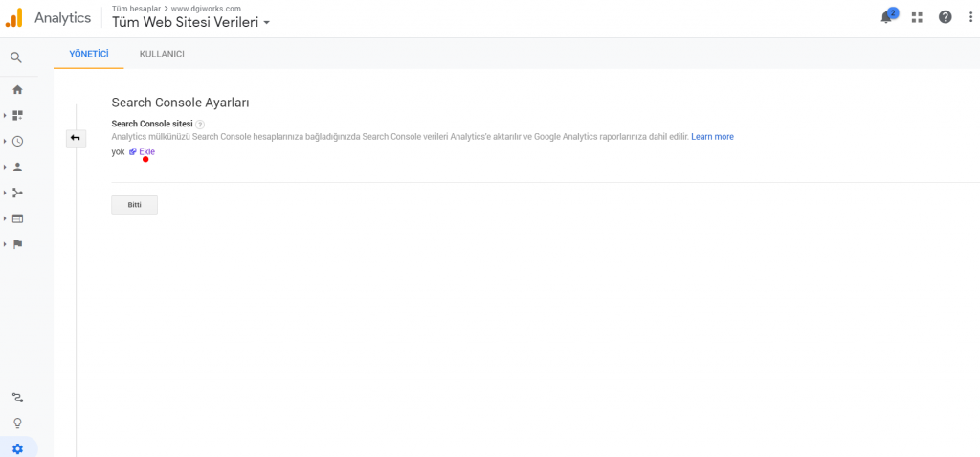Open Acquisition branching icon in sidebar
Screen dimensions: 980x457
(17, 193)
